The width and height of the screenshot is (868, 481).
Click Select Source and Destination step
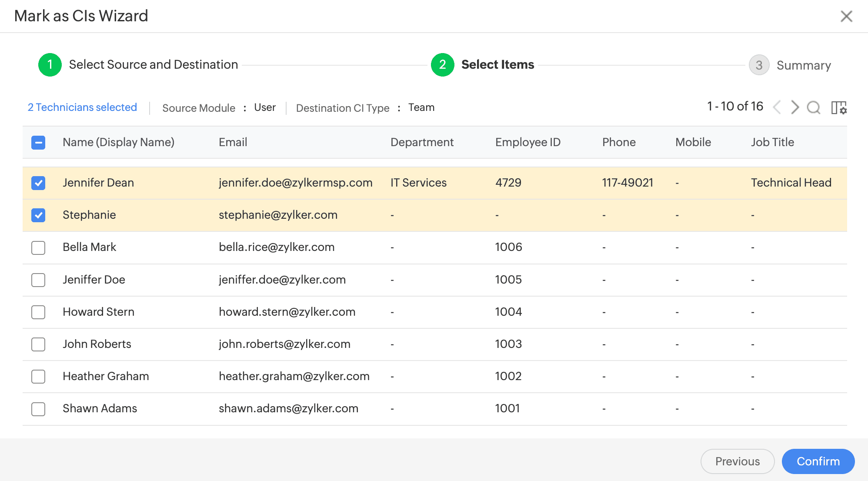(x=153, y=65)
